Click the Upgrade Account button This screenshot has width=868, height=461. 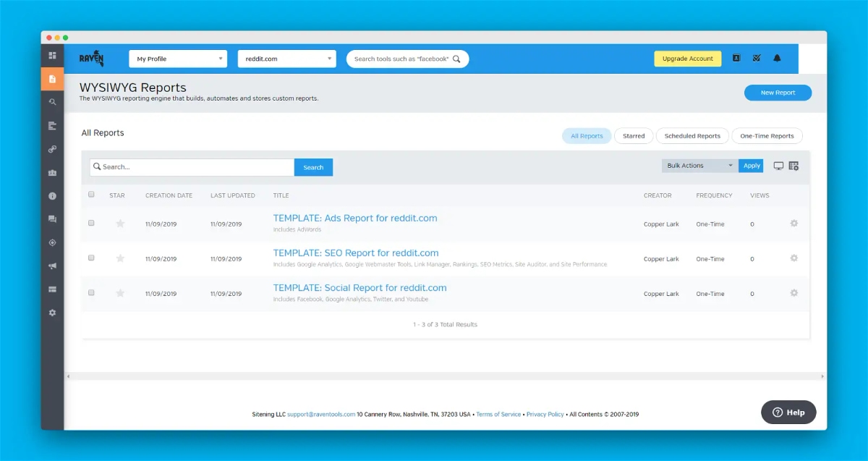click(688, 59)
